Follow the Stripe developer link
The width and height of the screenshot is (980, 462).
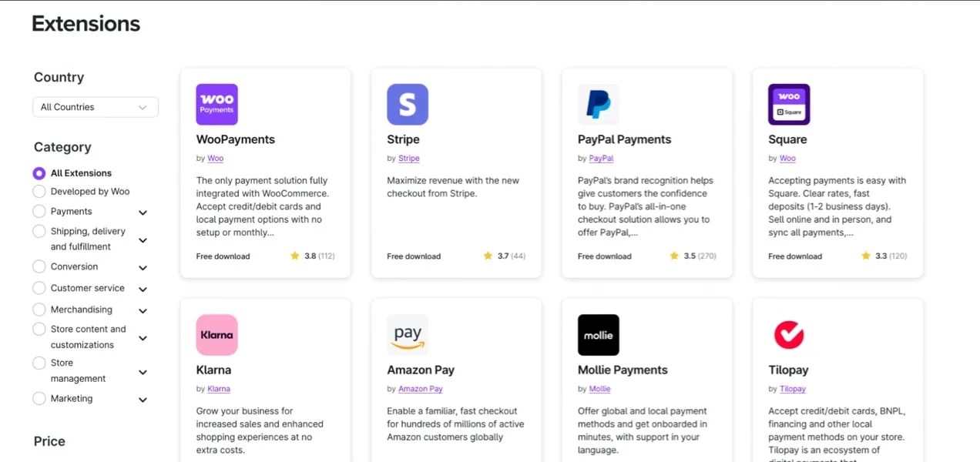coord(409,159)
